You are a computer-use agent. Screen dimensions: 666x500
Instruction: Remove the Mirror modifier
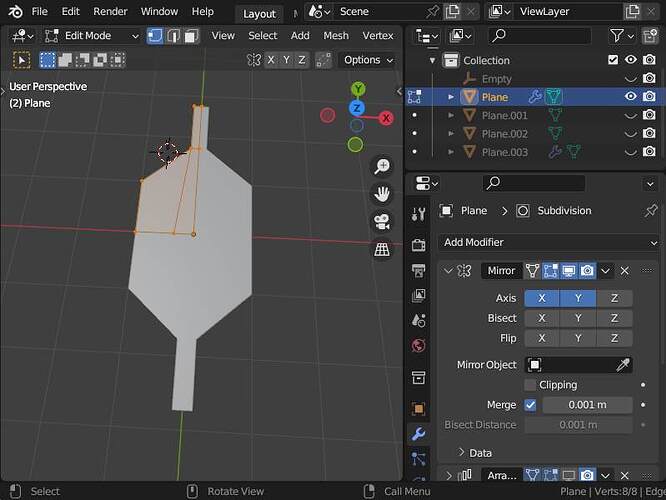tap(624, 271)
